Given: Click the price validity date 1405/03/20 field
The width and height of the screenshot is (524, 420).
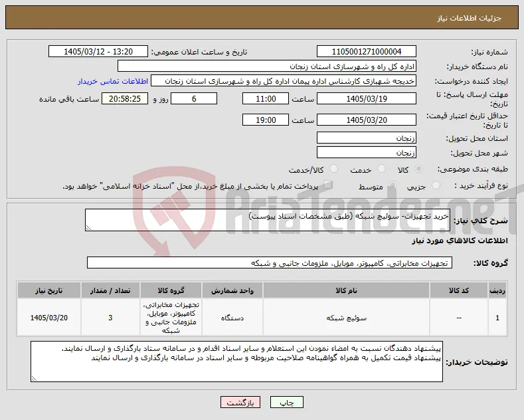Looking at the screenshot, I should (366, 120).
